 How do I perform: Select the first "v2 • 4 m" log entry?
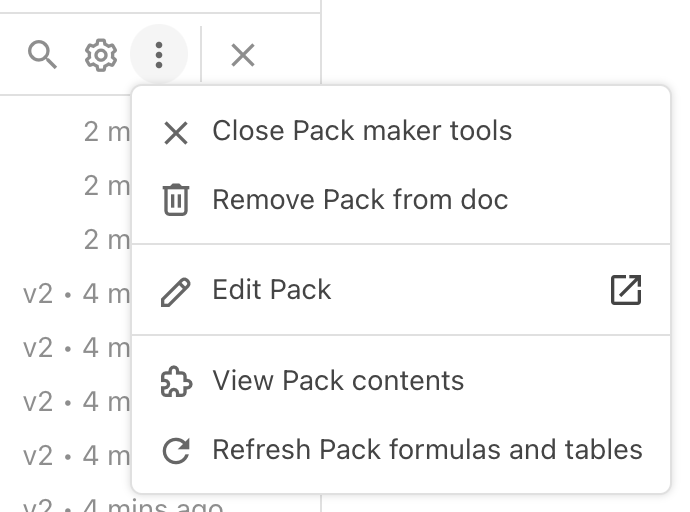pos(76,294)
